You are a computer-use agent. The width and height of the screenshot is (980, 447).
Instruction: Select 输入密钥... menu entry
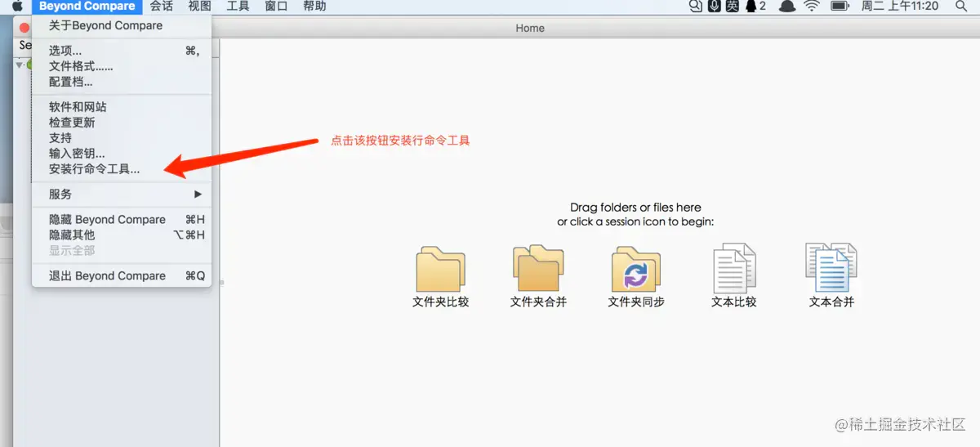122,154
